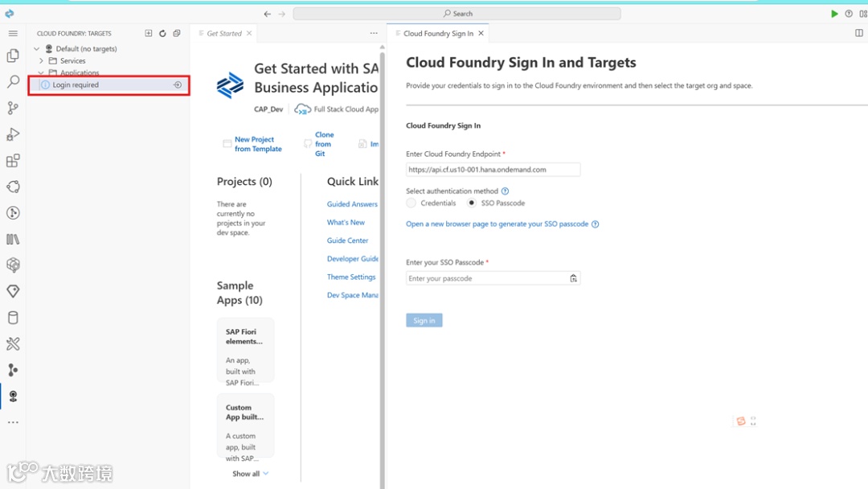Open SSO passcode link help icon
Image resolution: width=868 pixels, height=489 pixels.
(x=595, y=224)
